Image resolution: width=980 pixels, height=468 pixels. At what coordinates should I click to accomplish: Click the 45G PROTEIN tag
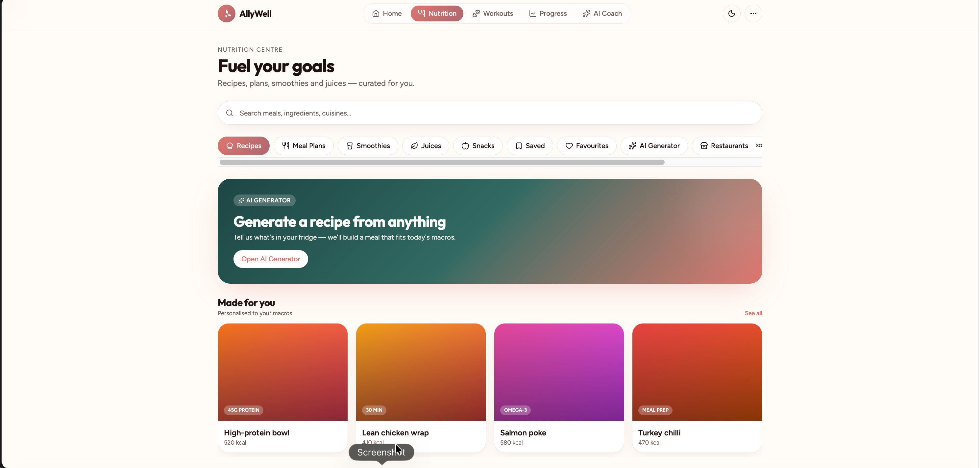(243, 410)
